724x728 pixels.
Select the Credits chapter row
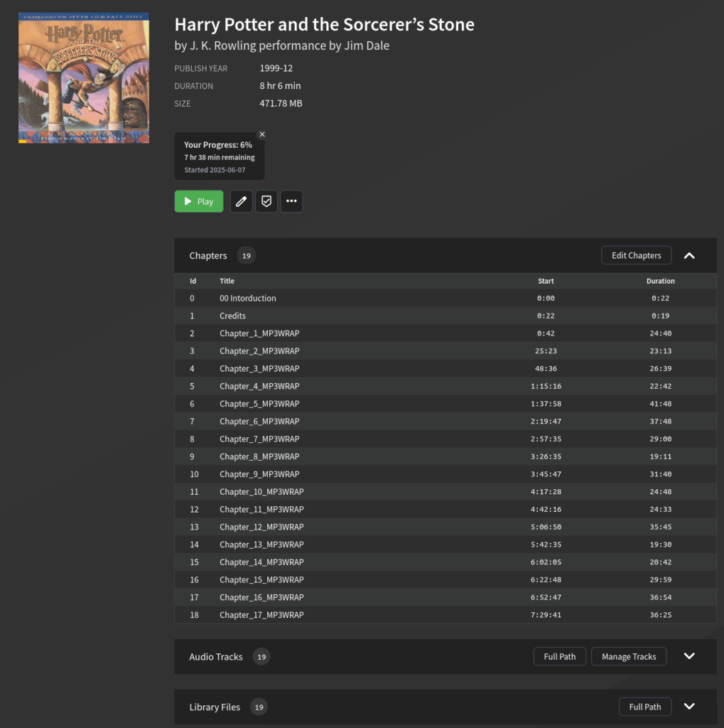[x=232, y=316]
